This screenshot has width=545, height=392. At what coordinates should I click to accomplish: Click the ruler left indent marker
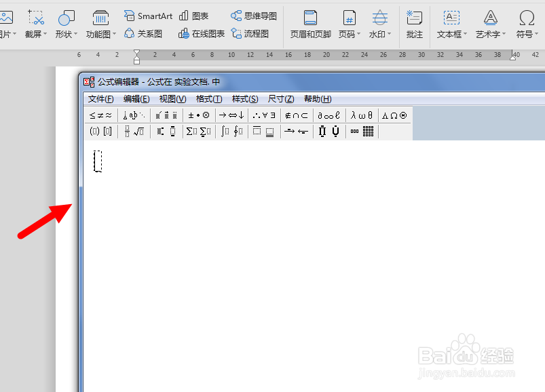click(136, 56)
